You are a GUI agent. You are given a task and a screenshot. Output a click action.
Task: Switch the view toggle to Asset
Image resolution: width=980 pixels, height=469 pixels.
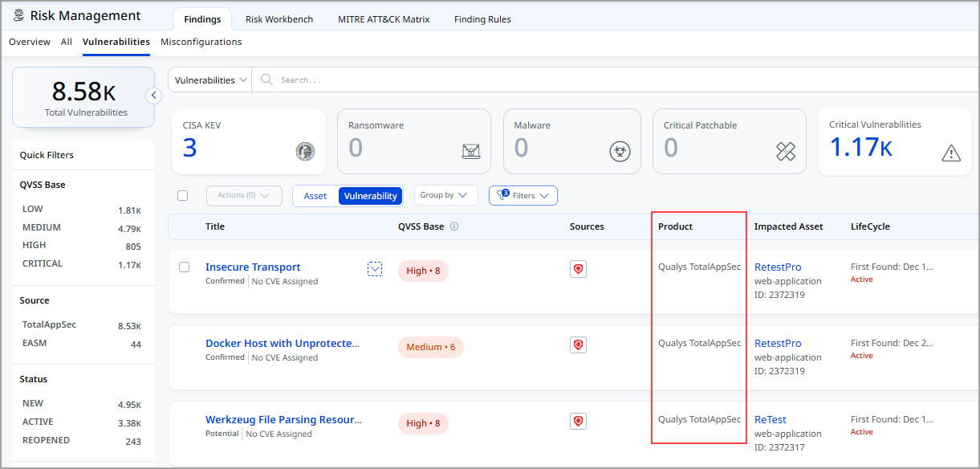tap(315, 196)
